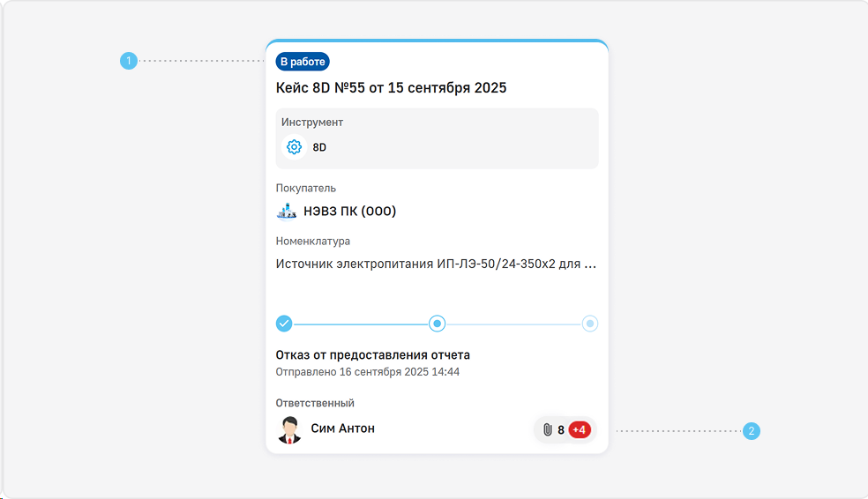868x499 pixels.
Task: Click the red +4 notification badge
Action: [x=580, y=430]
